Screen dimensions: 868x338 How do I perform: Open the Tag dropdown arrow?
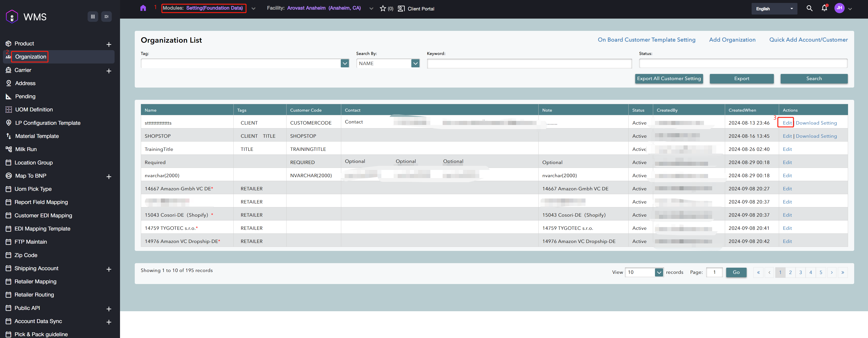[344, 63]
